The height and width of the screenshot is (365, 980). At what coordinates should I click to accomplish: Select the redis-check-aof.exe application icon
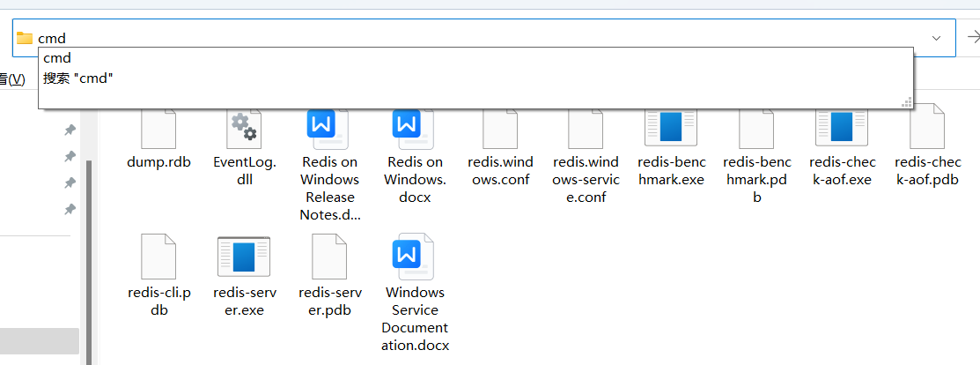[842, 126]
